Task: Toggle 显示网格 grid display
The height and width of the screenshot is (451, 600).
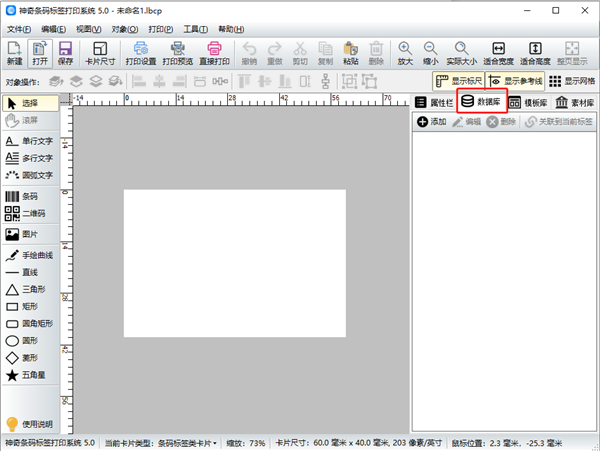Action: [572, 81]
